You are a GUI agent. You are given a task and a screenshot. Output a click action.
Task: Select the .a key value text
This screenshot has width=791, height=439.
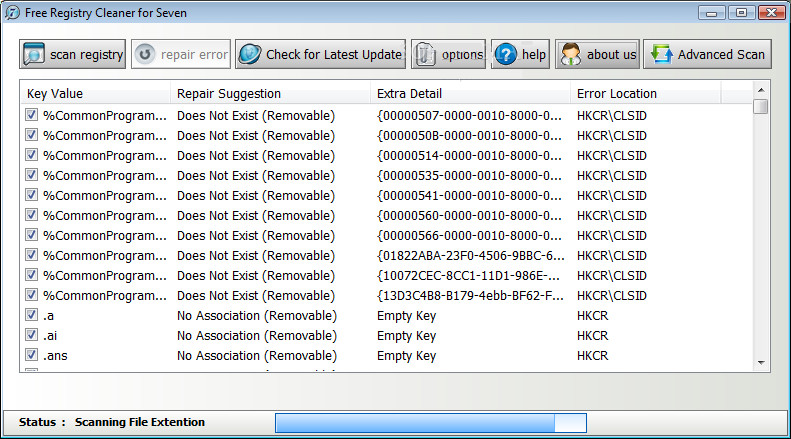48,316
